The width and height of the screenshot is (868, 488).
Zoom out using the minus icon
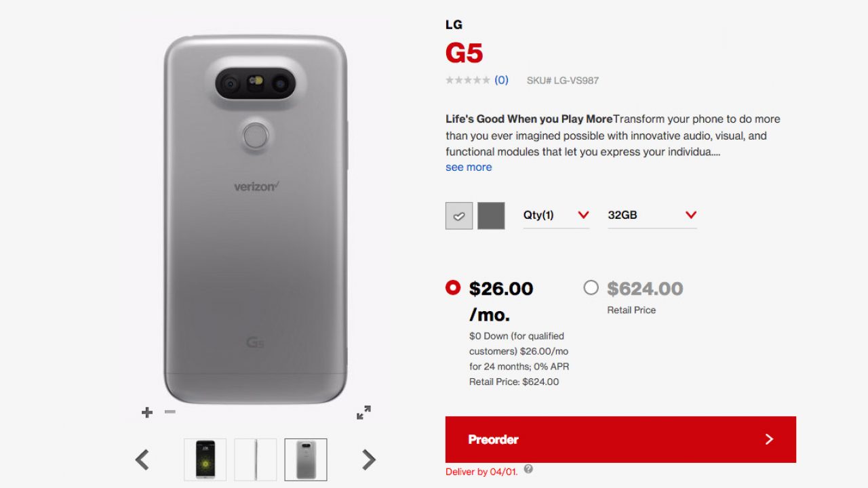click(170, 412)
